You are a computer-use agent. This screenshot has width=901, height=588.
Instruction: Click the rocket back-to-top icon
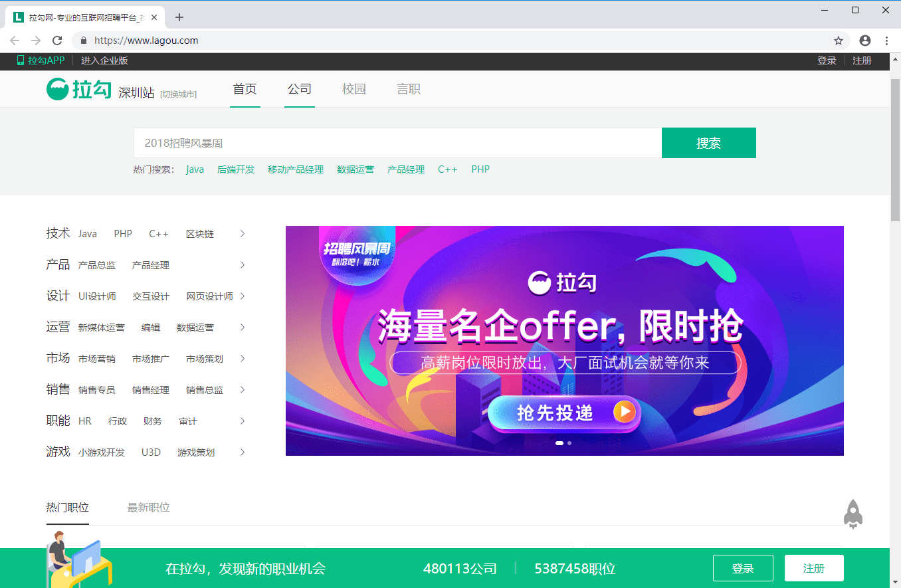coord(853,514)
